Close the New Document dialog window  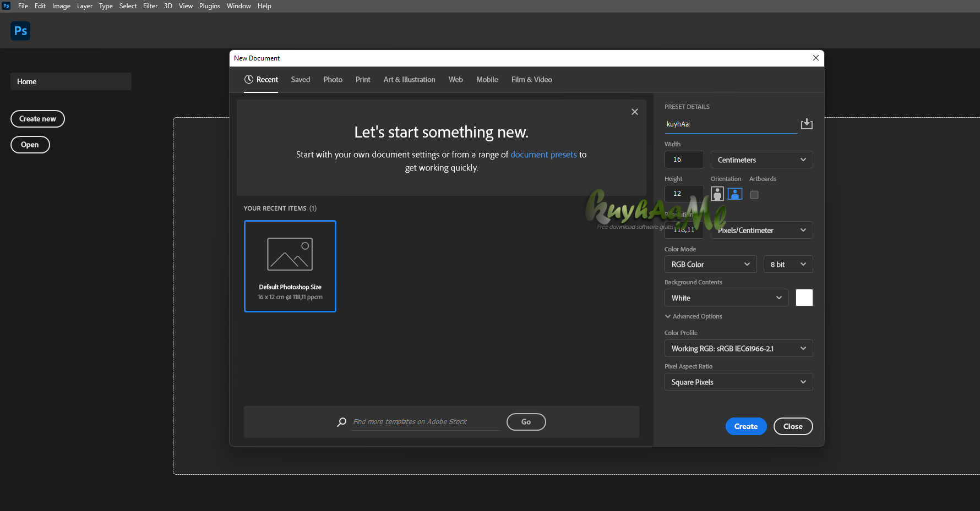pos(816,58)
